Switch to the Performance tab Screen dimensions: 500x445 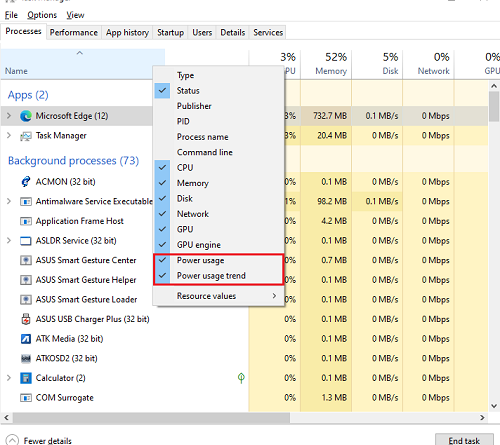[x=74, y=32]
